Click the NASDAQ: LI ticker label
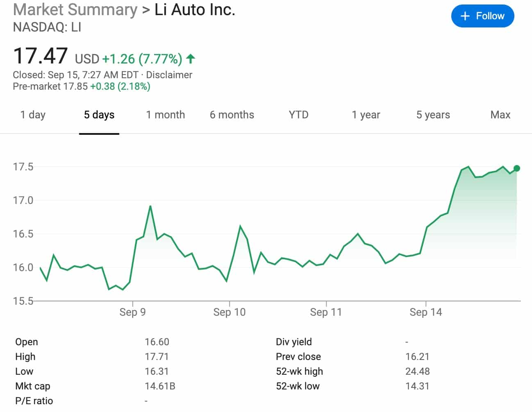 click(x=46, y=28)
